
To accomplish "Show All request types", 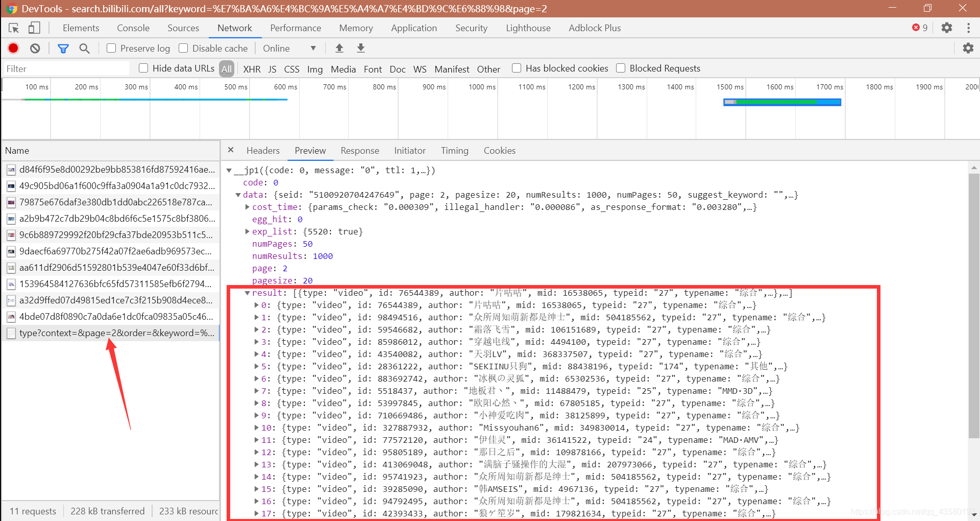I will tap(227, 69).
